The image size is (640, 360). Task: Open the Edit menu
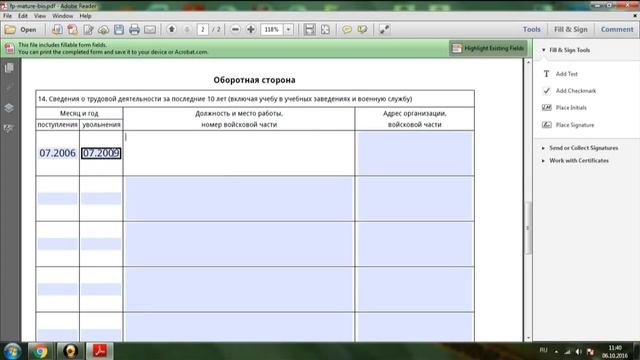[x=23, y=16]
